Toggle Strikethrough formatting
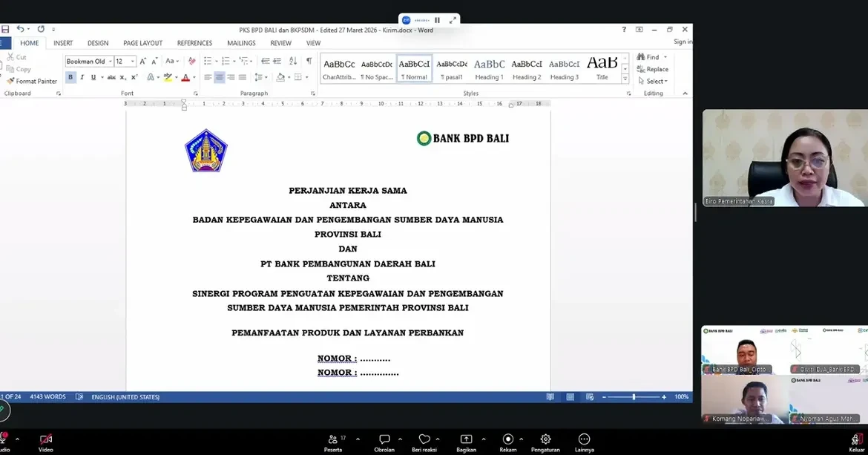Screen dimensions: 868x455 coord(111,77)
